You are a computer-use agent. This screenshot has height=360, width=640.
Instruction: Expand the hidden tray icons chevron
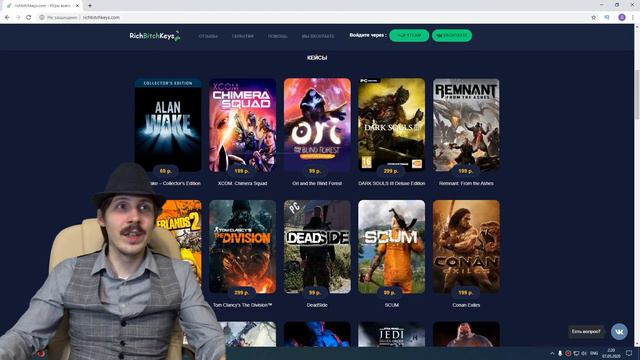(552, 353)
